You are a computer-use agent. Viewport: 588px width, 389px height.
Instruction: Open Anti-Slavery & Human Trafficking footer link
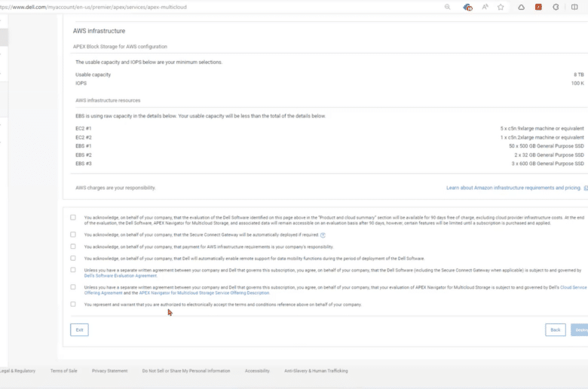(316, 371)
